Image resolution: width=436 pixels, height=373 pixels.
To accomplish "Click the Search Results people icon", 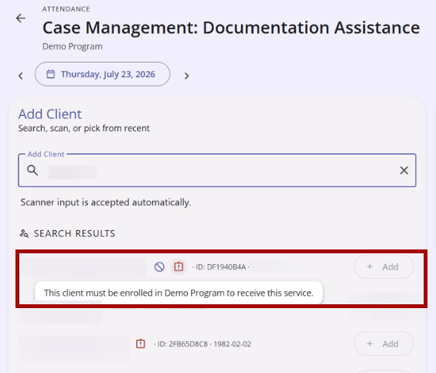I will (24, 233).
